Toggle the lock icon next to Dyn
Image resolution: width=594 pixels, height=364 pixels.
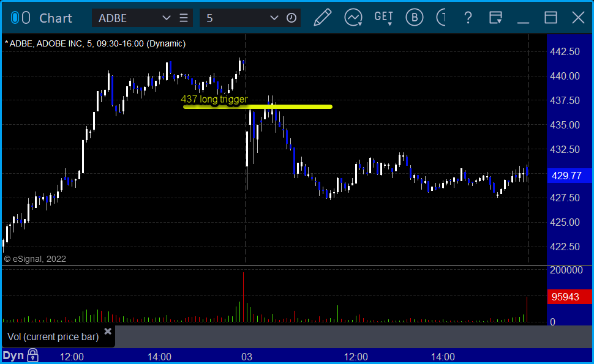click(x=32, y=355)
